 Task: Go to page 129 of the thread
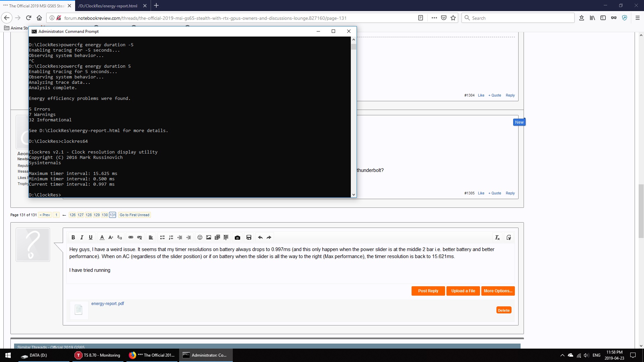pos(97,215)
